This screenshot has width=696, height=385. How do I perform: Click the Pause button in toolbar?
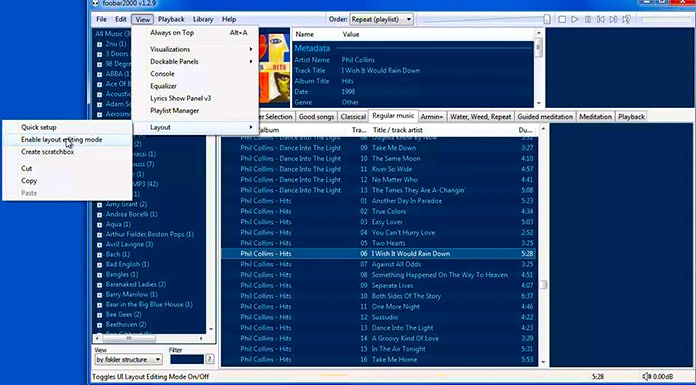tap(588, 20)
